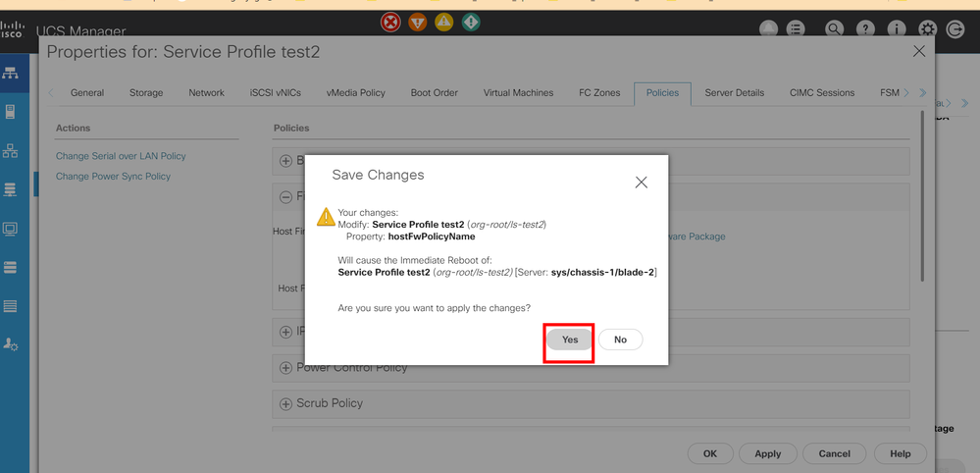Click the Apply button
The height and width of the screenshot is (473, 980).
(767, 453)
